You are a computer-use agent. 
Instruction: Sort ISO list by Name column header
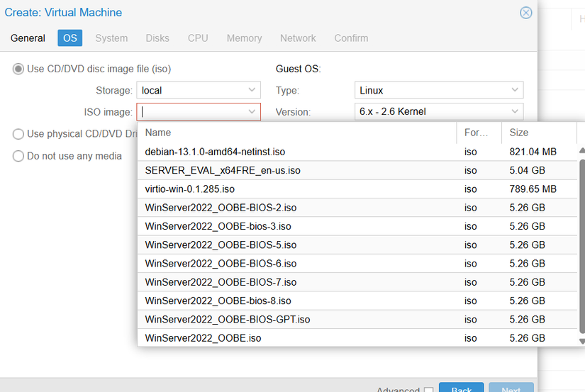pos(298,133)
